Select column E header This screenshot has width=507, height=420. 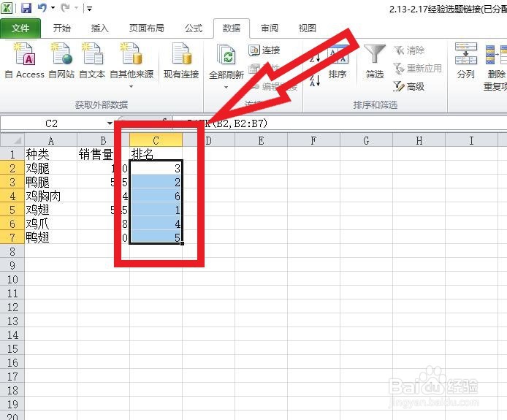[x=261, y=141]
